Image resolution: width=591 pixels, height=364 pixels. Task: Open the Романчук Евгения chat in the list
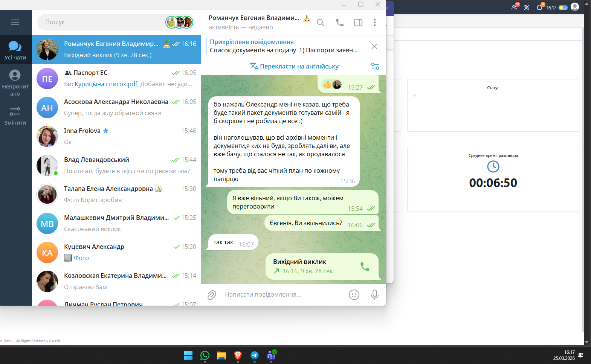(116, 49)
